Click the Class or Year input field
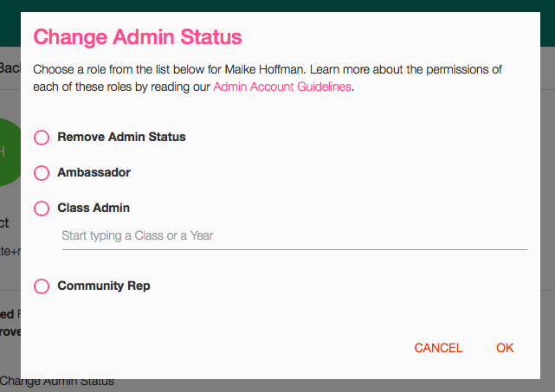Image resolution: width=555 pixels, height=392 pixels. (x=294, y=236)
